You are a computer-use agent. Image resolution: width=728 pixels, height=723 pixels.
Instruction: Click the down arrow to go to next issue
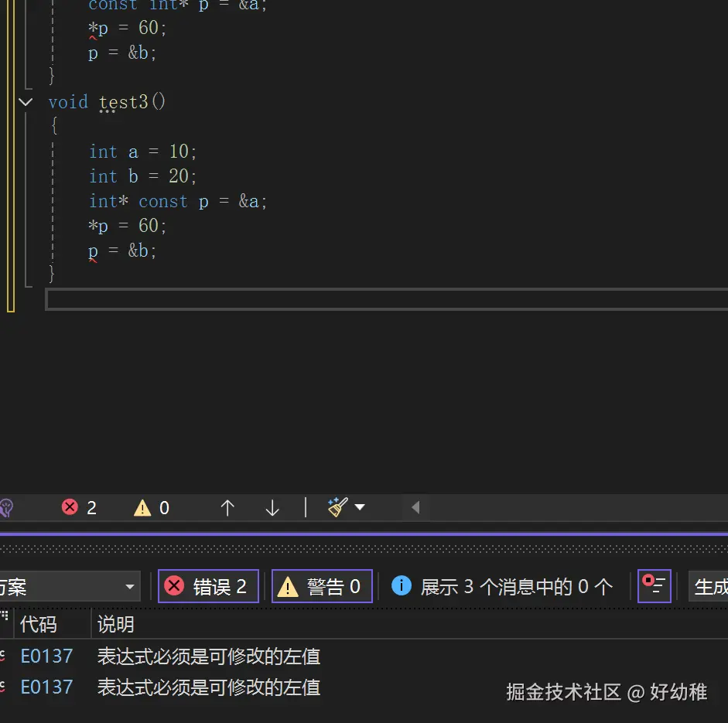(x=272, y=507)
